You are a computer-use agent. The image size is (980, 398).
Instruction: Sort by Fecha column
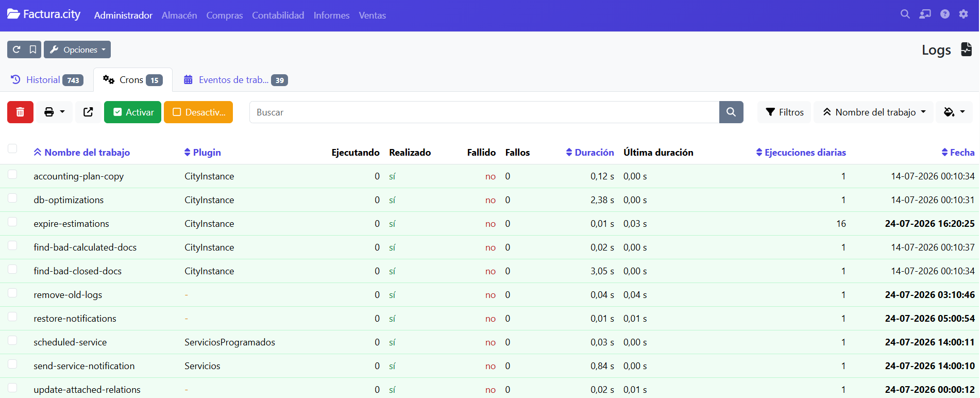pyautogui.click(x=958, y=152)
